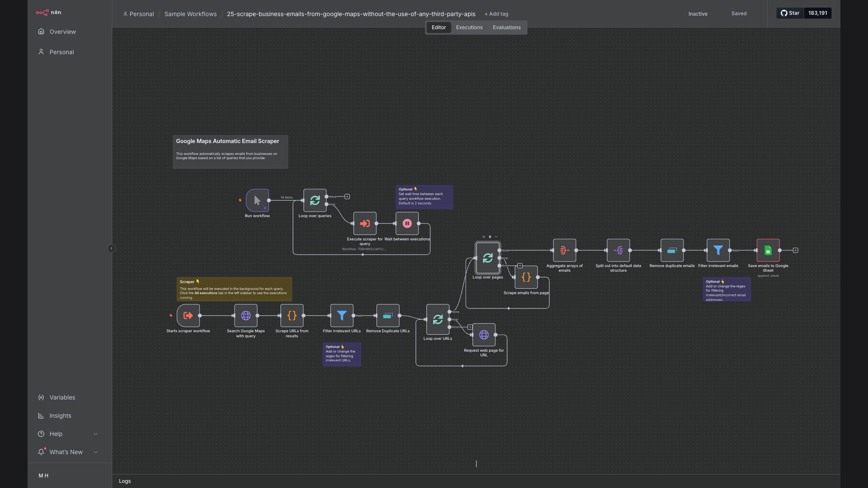Click the Add tag link
The width and height of the screenshot is (868, 488).
tap(496, 14)
